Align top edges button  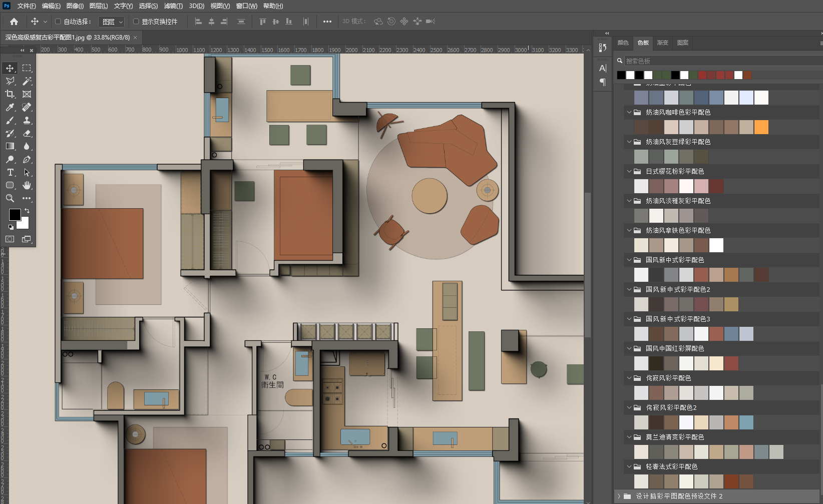pyautogui.click(x=263, y=22)
